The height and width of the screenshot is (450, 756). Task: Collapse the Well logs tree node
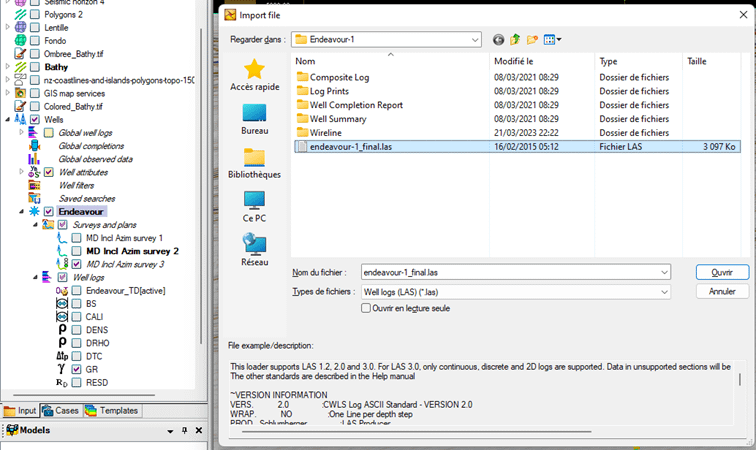point(35,277)
